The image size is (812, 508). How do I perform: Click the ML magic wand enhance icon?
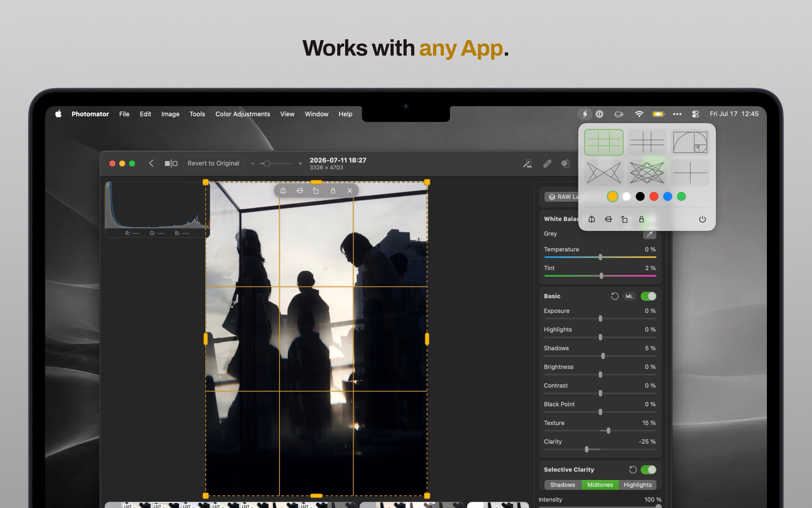tap(527, 164)
